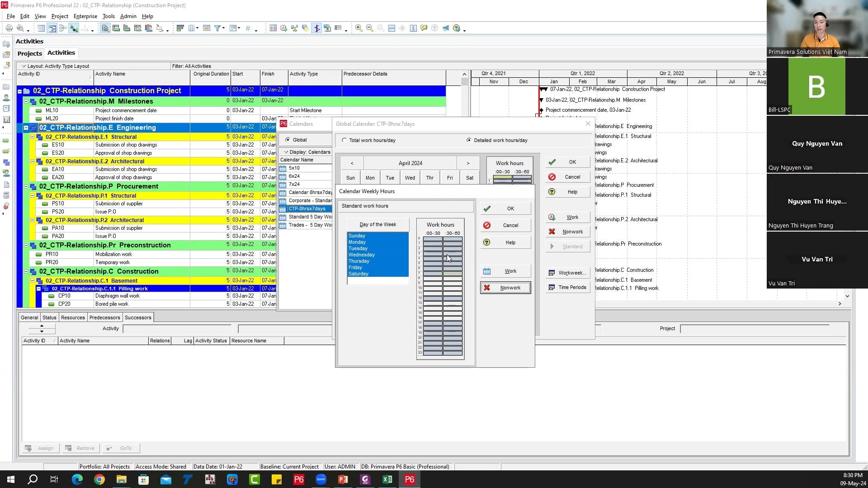Click the Print icon on the toolbar
The width and height of the screenshot is (868, 488).
click(x=9, y=28)
